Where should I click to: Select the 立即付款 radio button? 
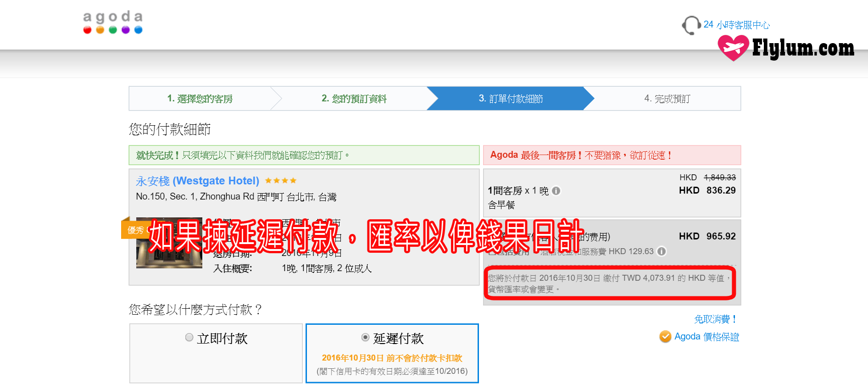tap(189, 338)
